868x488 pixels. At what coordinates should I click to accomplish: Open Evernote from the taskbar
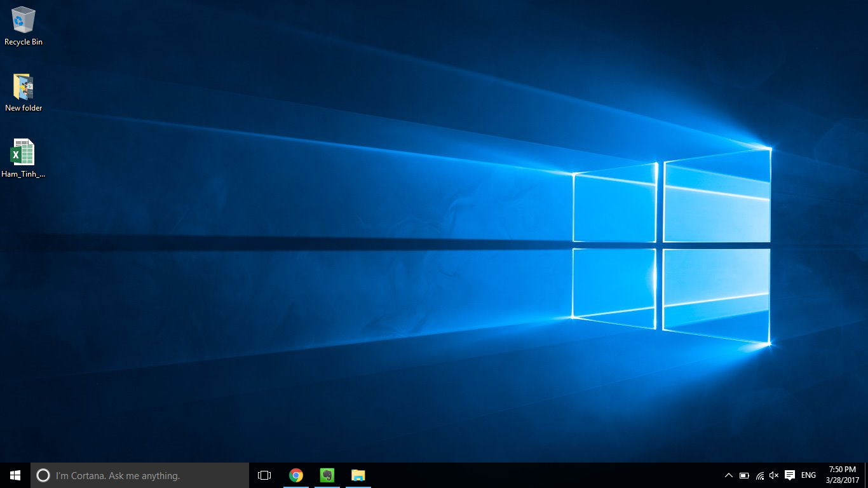327,475
